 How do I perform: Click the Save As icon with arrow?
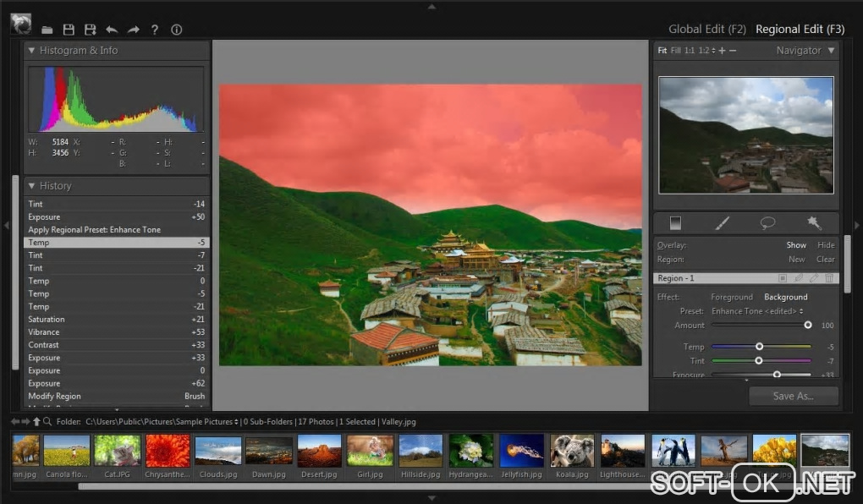pos(91,30)
